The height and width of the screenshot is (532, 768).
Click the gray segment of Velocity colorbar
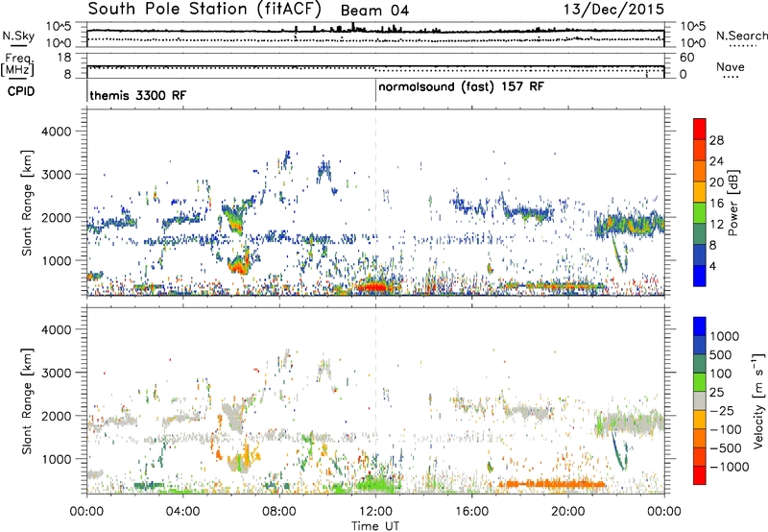click(700, 401)
